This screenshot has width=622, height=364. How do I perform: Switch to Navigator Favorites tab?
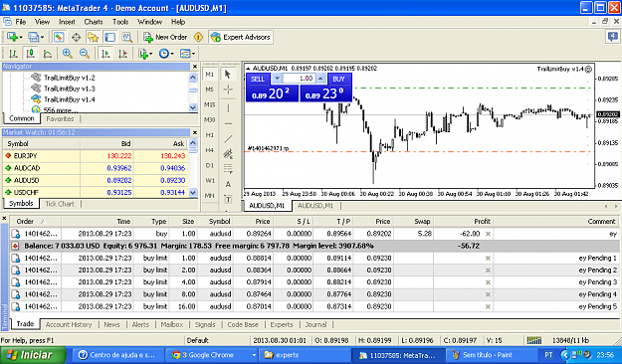(x=60, y=118)
